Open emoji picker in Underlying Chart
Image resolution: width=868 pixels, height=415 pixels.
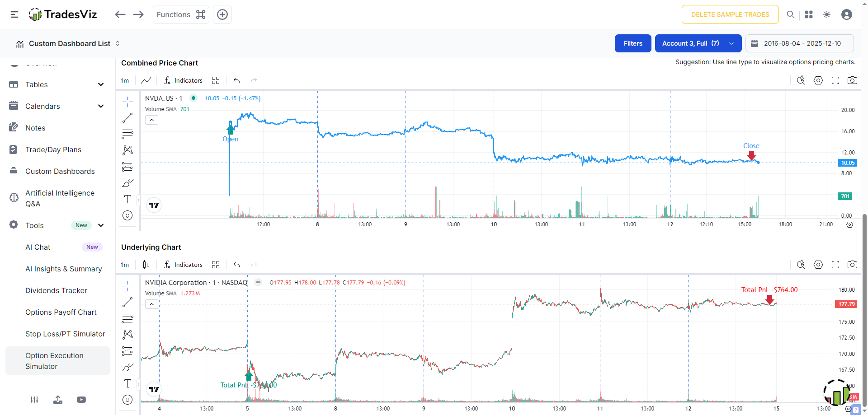(127, 400)
